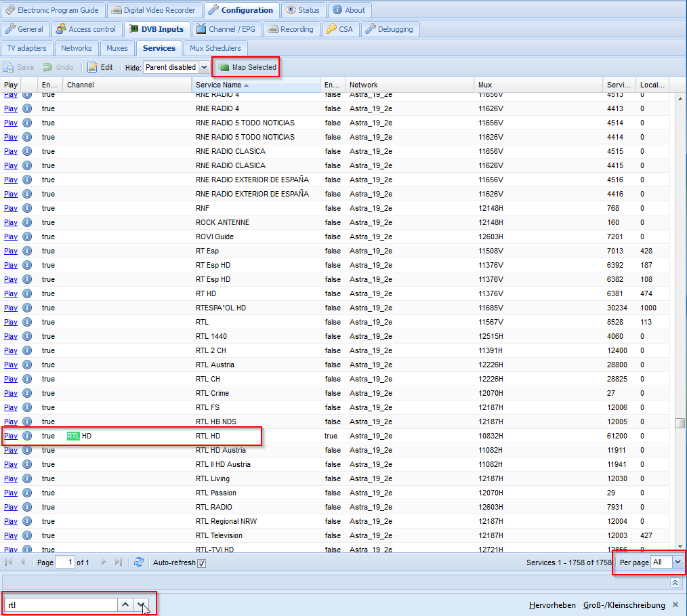Open info icon for RTL HB NDS

(27, 422)
